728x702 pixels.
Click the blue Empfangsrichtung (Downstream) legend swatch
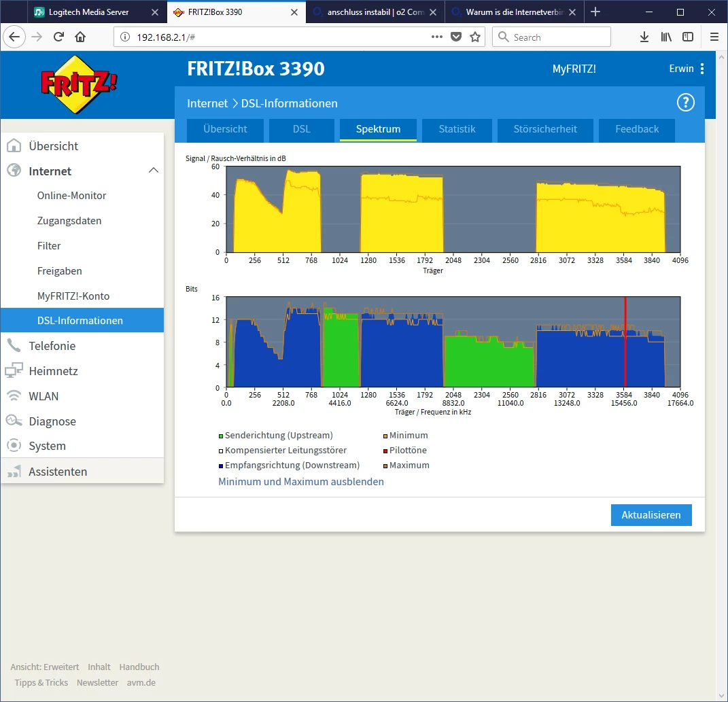point(221,466)
